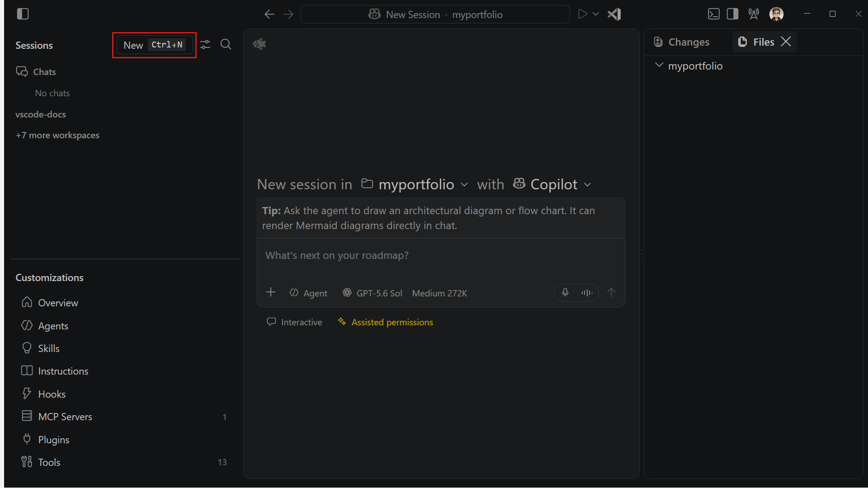Go forward with the right arrow
The width and height of the screenshot is (868, 488).
click(x=288, y=14)
